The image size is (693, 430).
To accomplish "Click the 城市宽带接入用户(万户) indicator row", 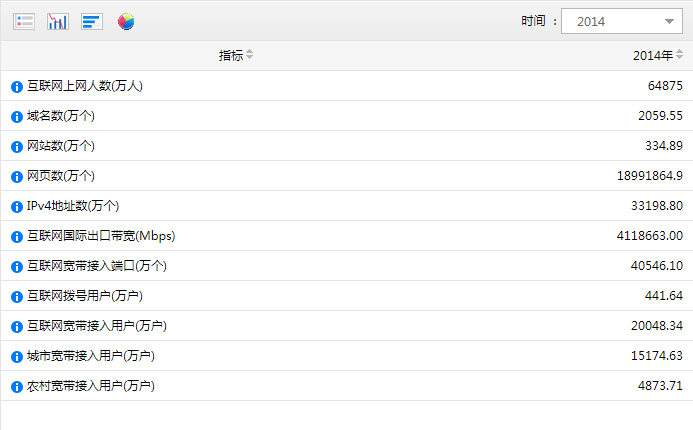I will (x=346, y=356).
